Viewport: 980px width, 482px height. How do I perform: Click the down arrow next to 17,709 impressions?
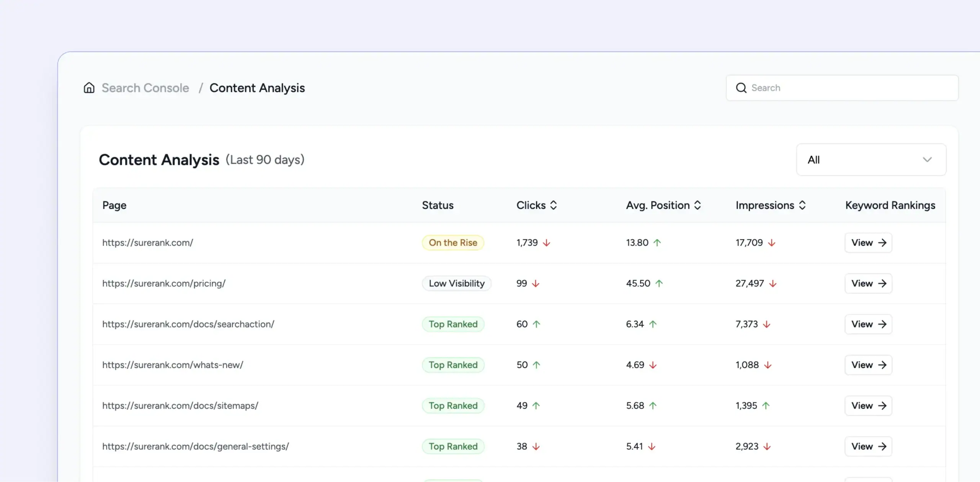pos(772,243)
